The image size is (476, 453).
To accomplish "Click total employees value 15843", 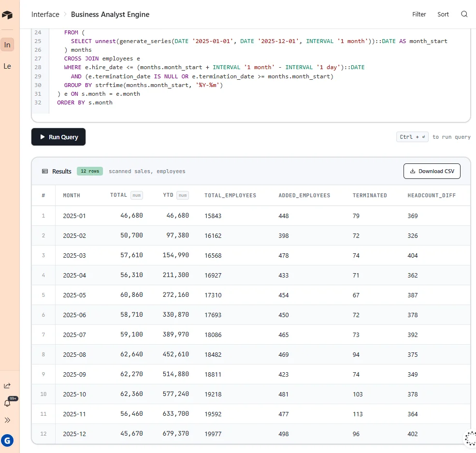I will [213, 216].
